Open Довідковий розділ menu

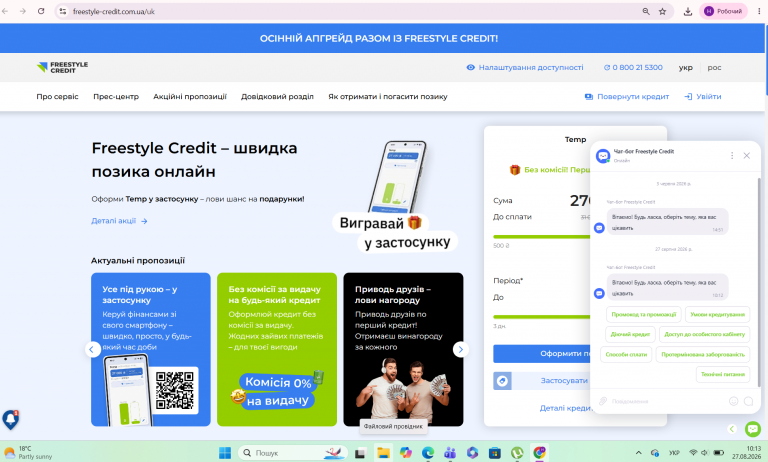277,97
